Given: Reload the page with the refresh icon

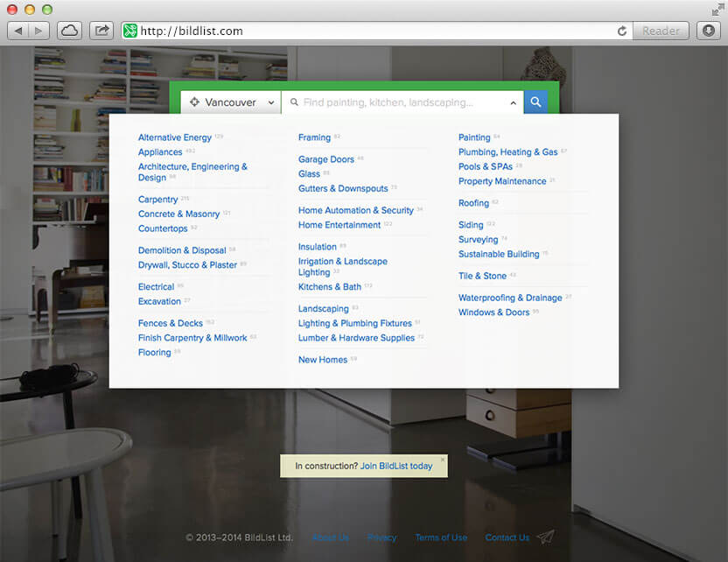Looking at the screenshot, I should coord(621,30).
